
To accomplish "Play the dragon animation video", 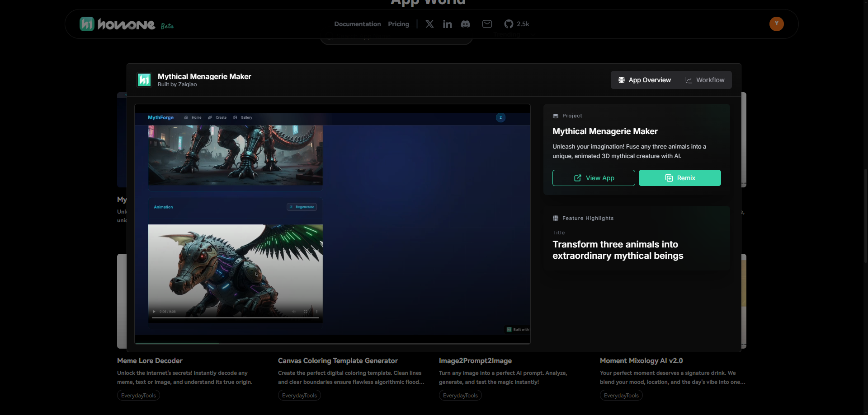I will [154, 312].
